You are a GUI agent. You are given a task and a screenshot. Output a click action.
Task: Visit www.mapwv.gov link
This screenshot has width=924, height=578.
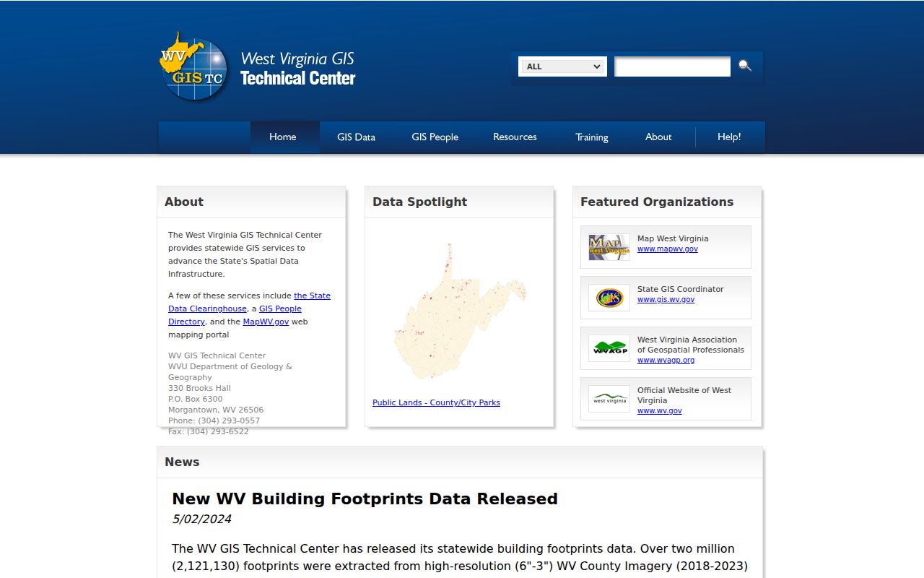[x=667, y=249]
